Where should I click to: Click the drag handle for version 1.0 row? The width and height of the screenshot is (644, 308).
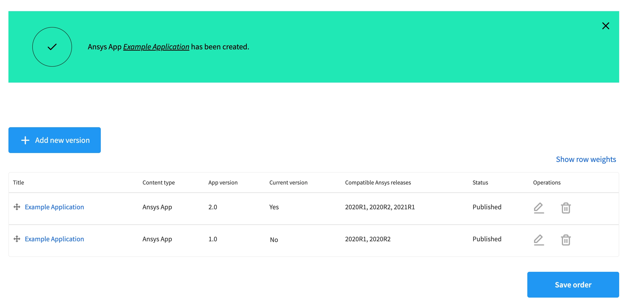pos(17,239)
